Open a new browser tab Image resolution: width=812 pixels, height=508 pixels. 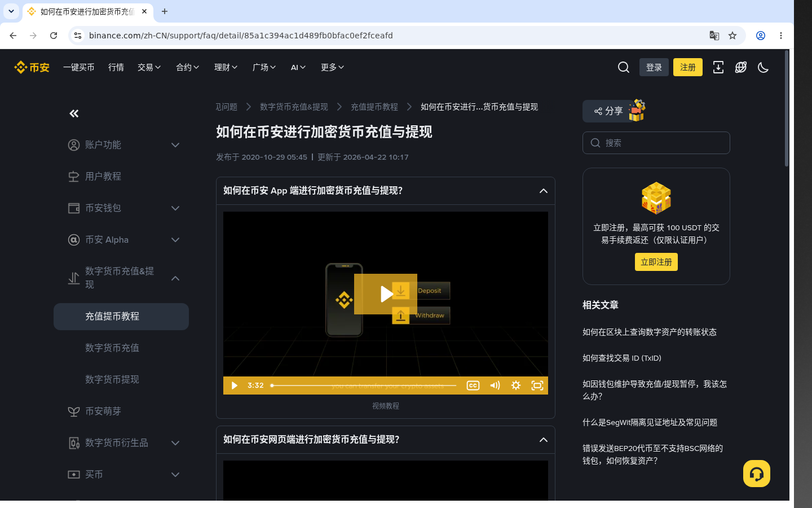[165, 11]
